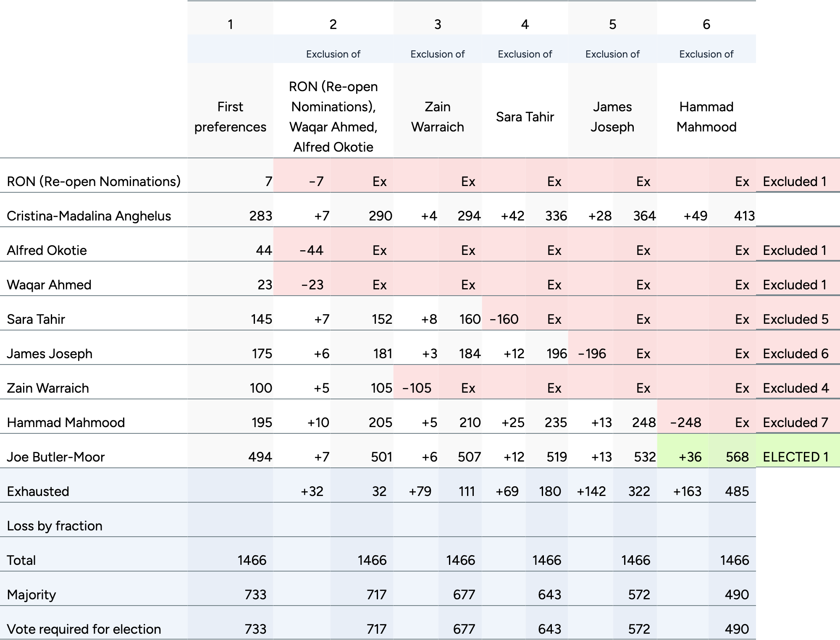
Task: Click the RON (Re-open Nominations) row label
Action: coord(94,181)
